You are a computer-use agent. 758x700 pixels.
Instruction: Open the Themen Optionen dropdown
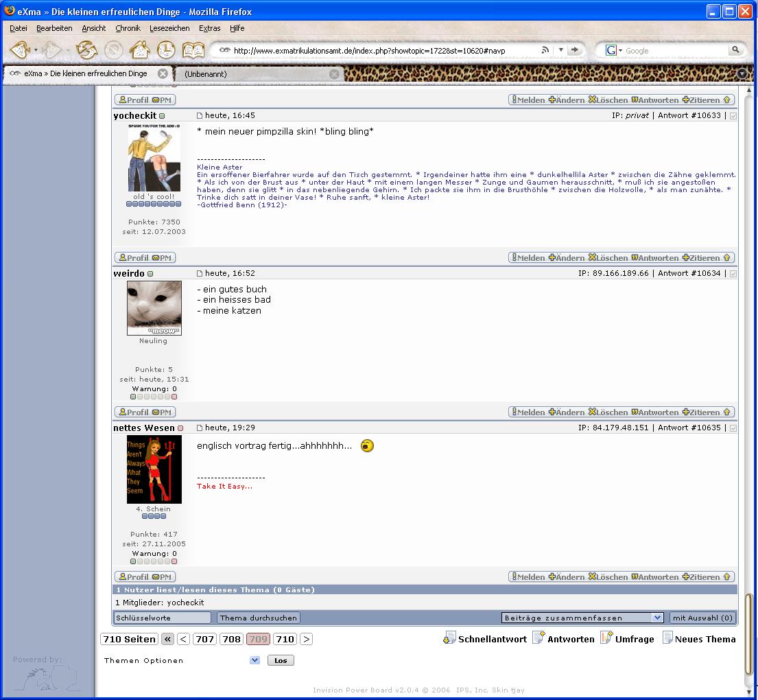pyautogui.click(x=255, y=660)
